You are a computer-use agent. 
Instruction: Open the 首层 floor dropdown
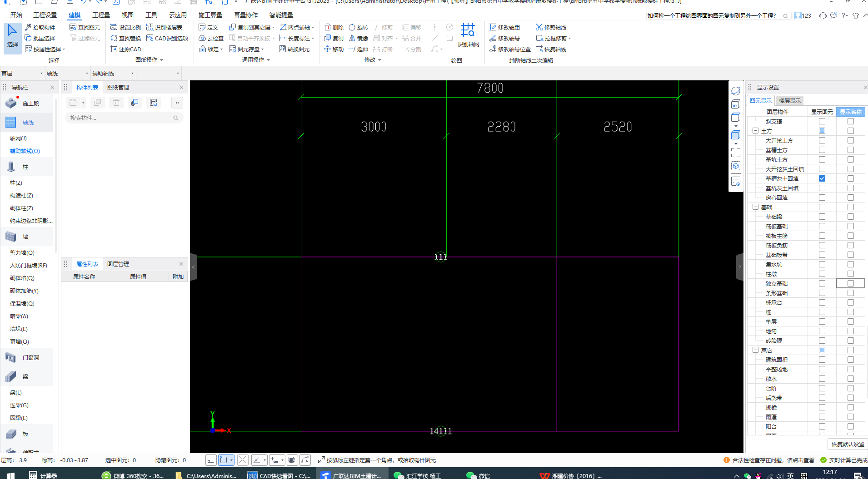(22, 73)
